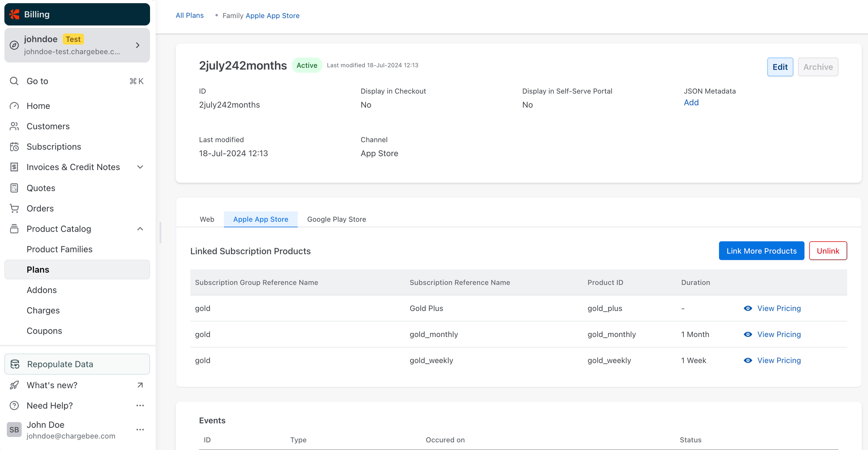
Task: Click the What's new rocket icon
Action: (x=14, y=385)
